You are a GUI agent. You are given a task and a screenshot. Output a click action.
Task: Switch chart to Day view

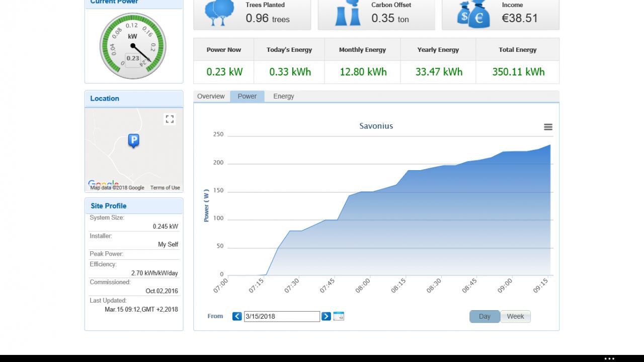(485, 316)
